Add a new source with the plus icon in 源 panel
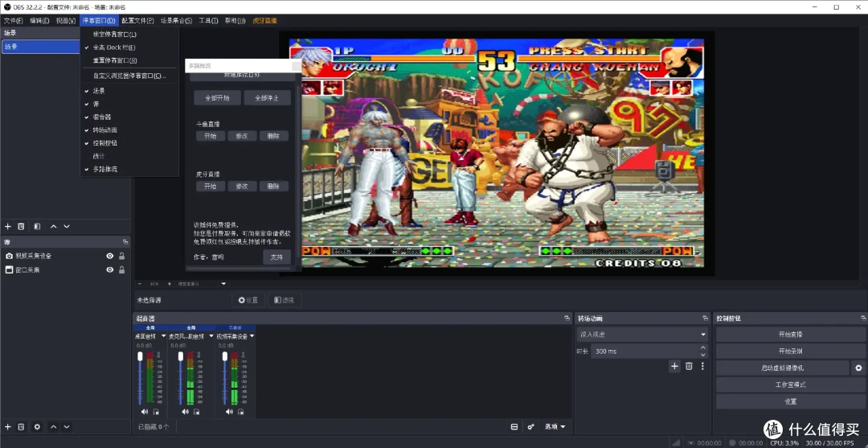Viewport: 868px width, 448px height. (8, 427)
